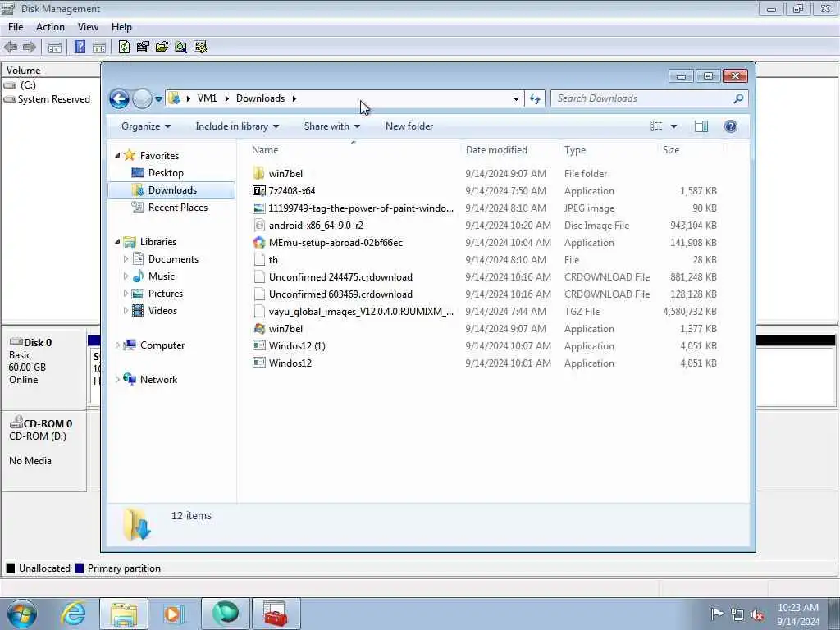Click the volume icon in system tray
The image size is (840, 630).
click(x=757, y=614)
